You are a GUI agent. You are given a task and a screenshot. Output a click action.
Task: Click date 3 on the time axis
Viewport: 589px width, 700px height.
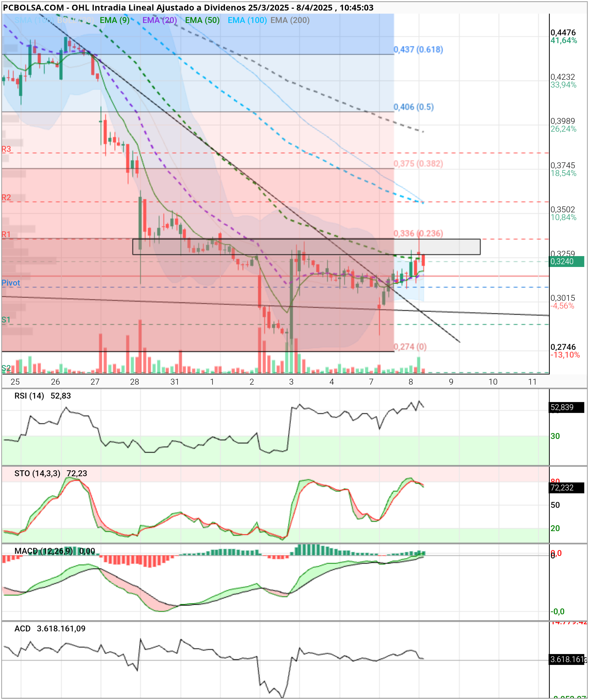(291, 382)
